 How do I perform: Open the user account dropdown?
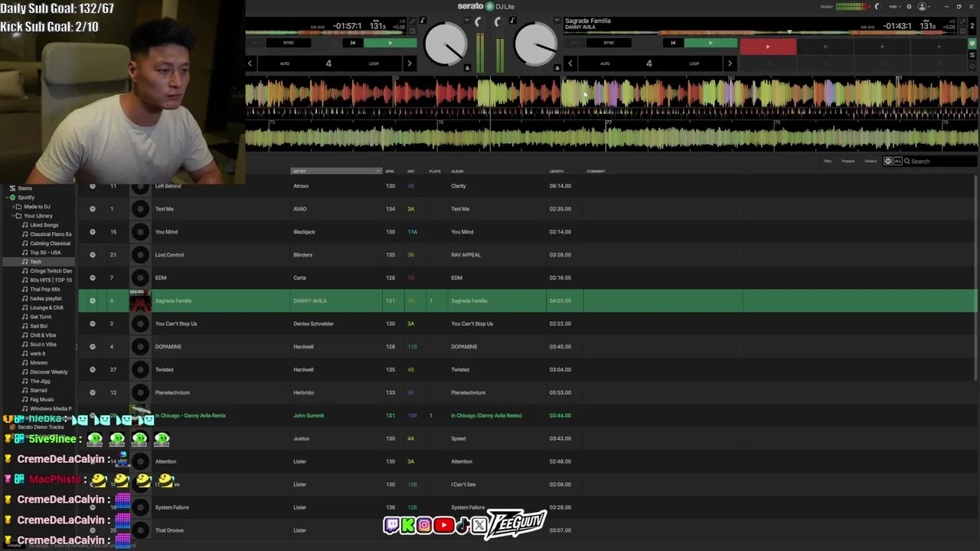pos(925,6)
